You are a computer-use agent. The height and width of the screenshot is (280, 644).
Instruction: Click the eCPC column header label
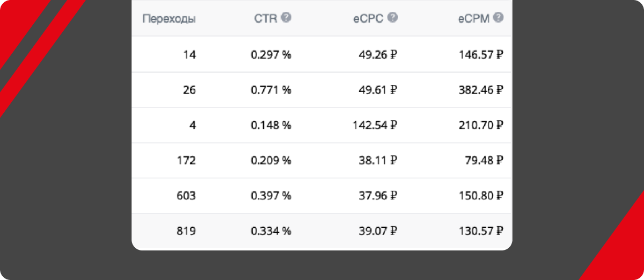click(368, 19)
